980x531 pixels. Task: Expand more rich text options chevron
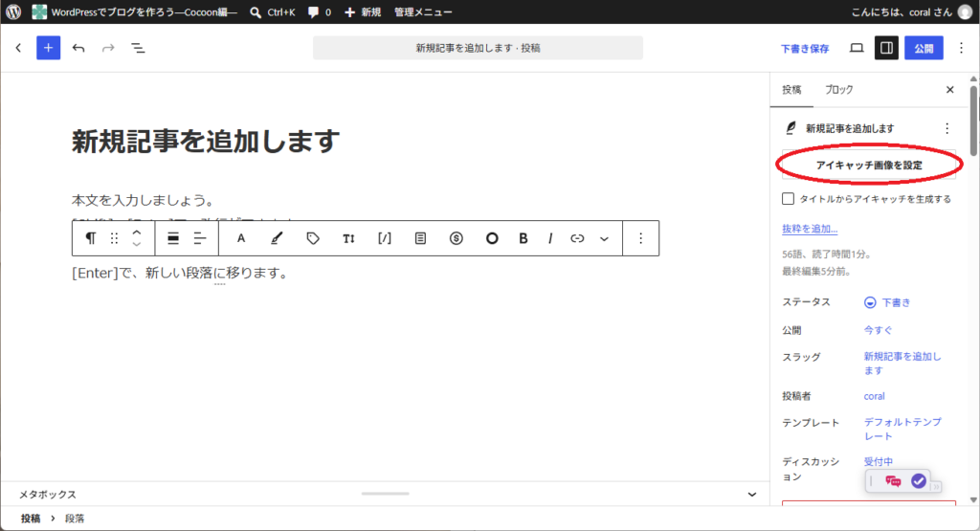tap(604, 238)
